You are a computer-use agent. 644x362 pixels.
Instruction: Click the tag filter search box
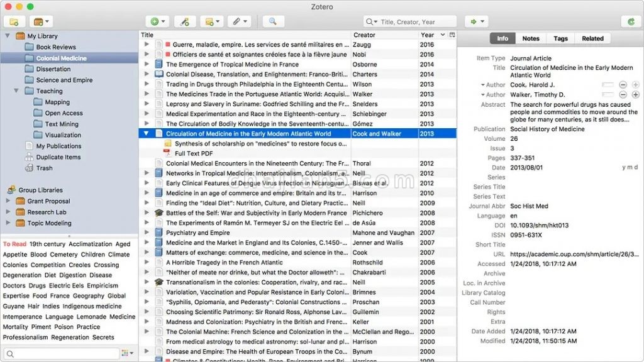[62, 353]
